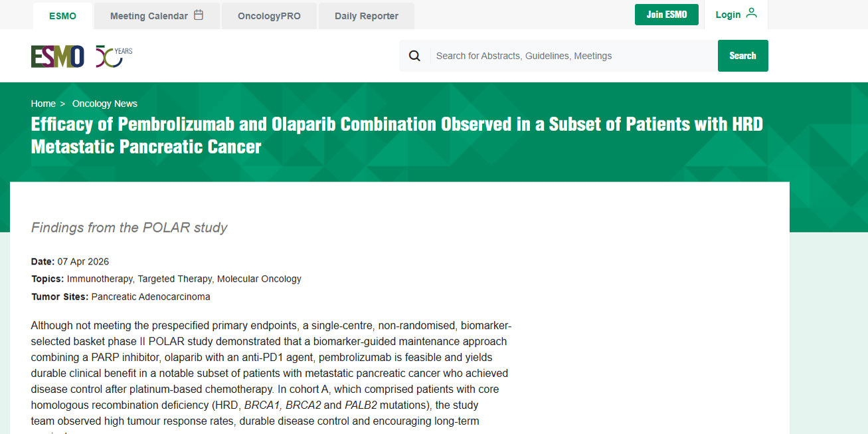Open the OncologyPRO tab

pos(269,16)
